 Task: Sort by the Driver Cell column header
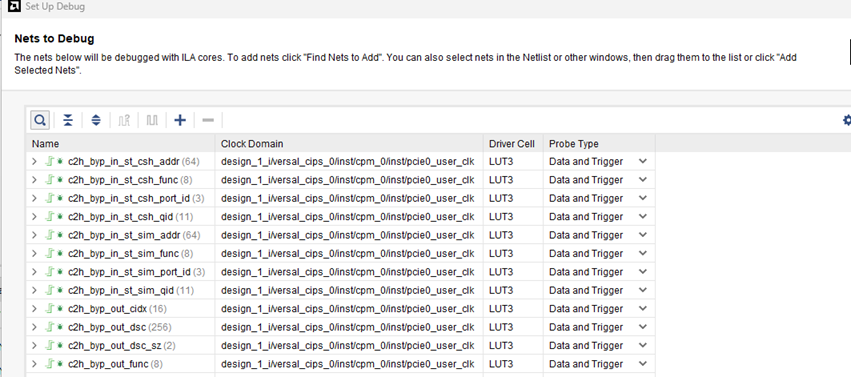[513, 144]
